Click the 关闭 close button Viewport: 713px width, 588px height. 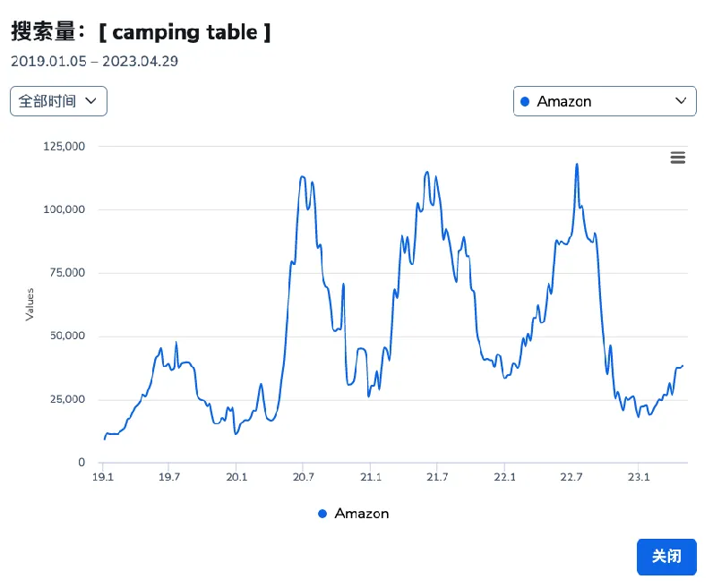tap(666, 557)
